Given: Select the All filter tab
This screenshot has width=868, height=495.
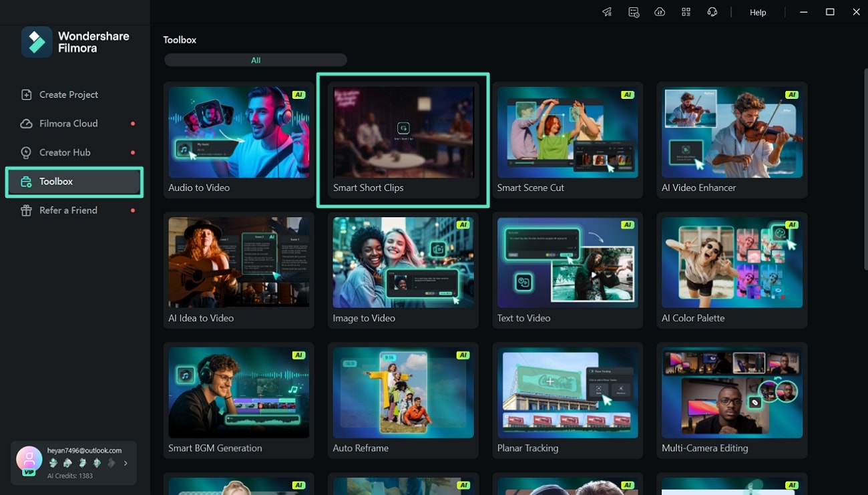Looking at the screenshot, I should click(256, 60).
